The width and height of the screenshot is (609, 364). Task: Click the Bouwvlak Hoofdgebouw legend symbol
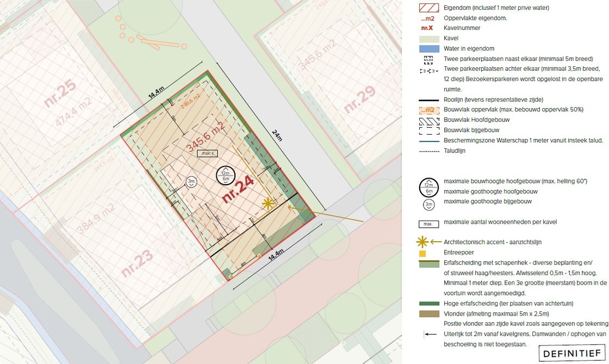(x=428, y=120)
